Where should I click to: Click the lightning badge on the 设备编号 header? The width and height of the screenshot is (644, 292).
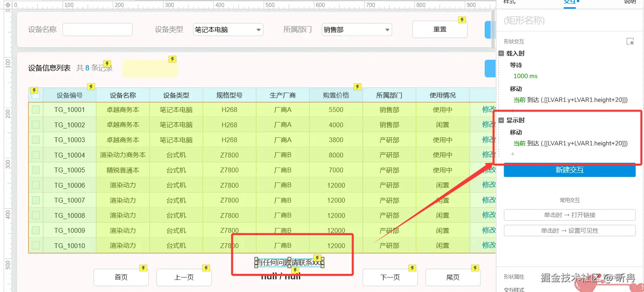[91, 87]
